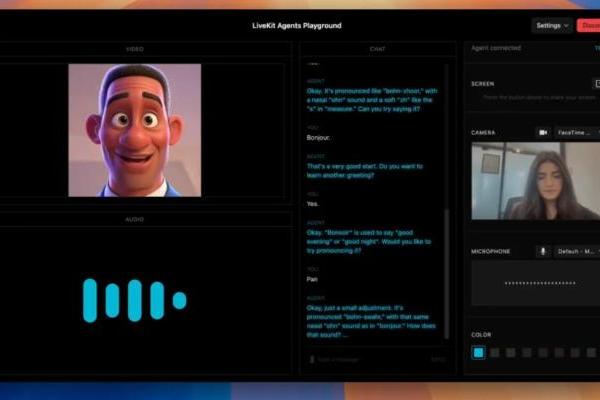The height and width of the screenshot is (400, 600).
Task: Toggle the camera video icon
Action: (x=543, y=132)
